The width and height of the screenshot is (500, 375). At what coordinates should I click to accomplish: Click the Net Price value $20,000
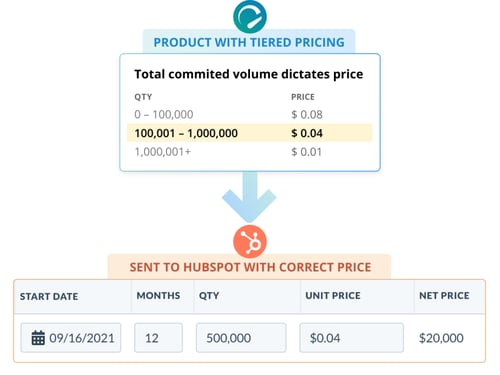click(x=441, y=338)
